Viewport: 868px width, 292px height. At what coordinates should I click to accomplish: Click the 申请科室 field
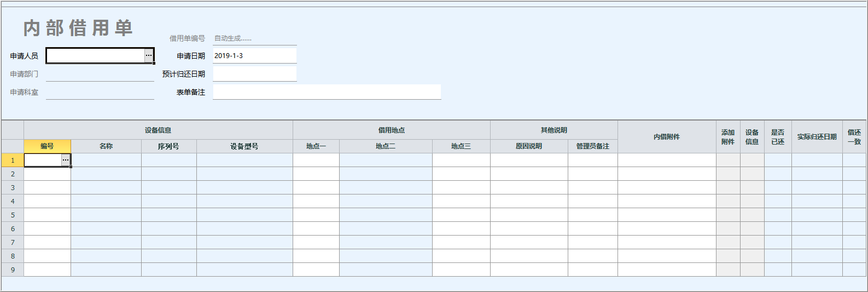100,92
